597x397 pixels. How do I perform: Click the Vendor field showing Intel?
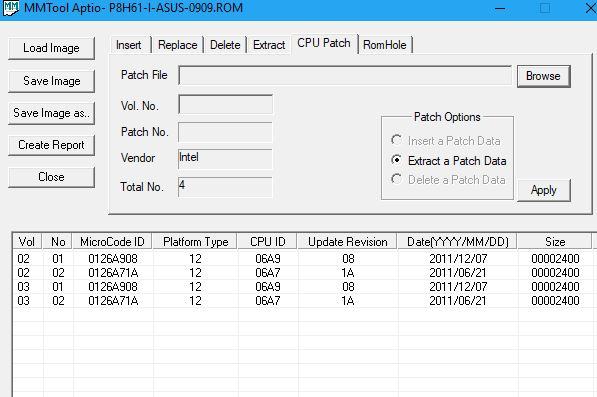tap(225, 158)
